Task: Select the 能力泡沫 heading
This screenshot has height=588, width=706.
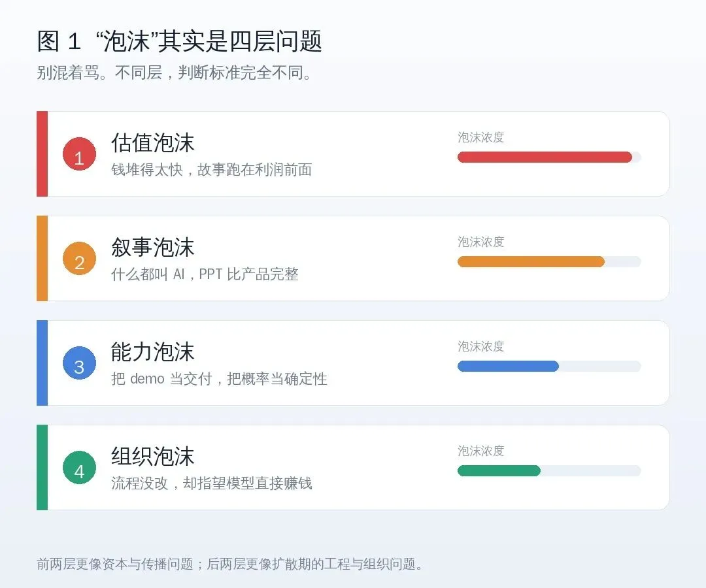Action: [152, 351]
